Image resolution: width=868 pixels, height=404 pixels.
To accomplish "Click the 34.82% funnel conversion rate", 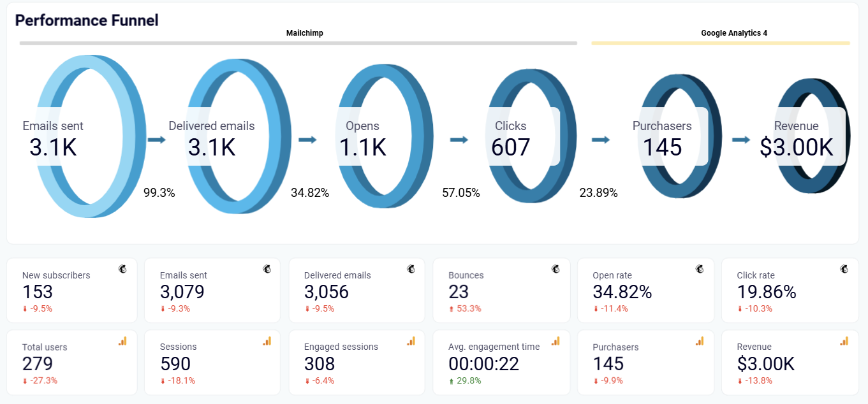I will (310, 192).
